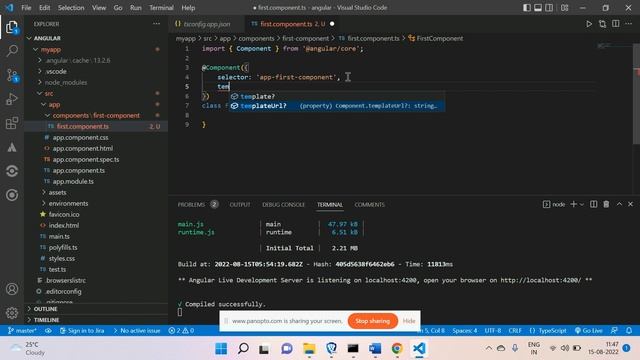Click Sign in to Jira

click(82, 331)
